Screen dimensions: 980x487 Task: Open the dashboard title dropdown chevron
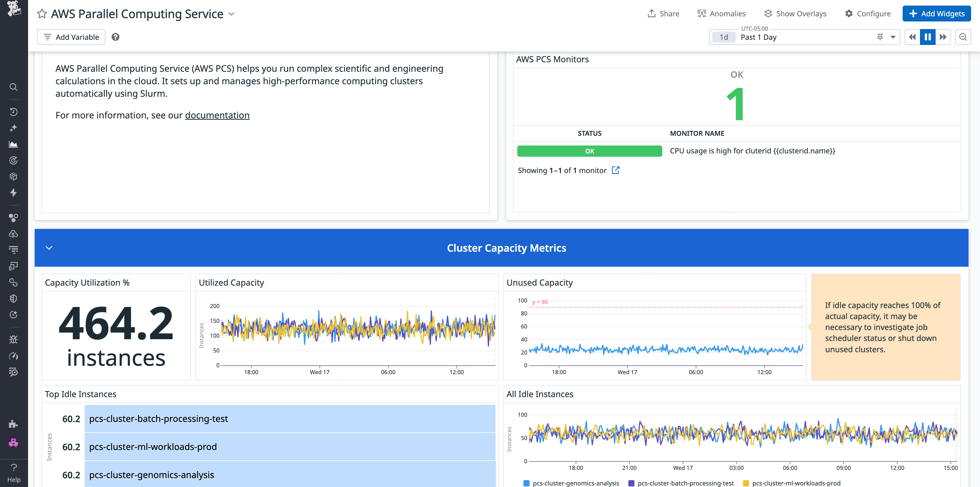click(x=231, y=14)
